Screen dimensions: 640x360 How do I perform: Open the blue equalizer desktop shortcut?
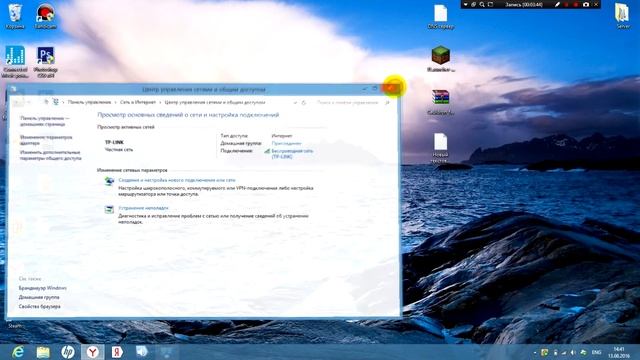pos(15,62)
